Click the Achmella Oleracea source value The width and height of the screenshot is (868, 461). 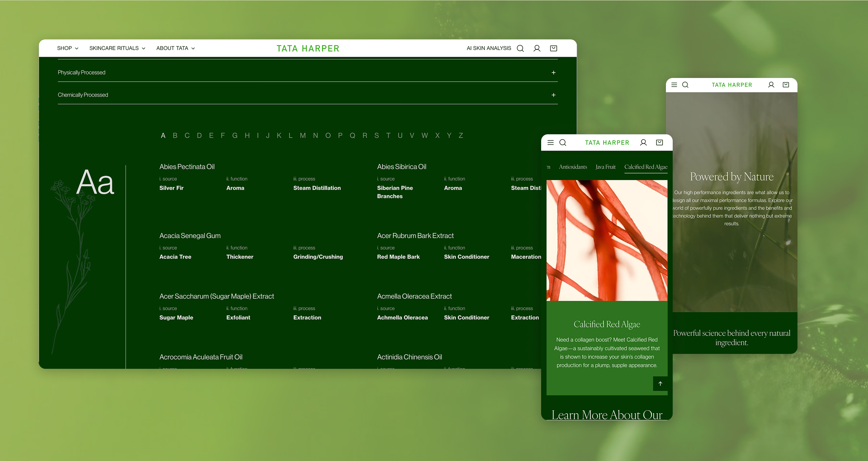pyautogui.click(x=402, y=317)
